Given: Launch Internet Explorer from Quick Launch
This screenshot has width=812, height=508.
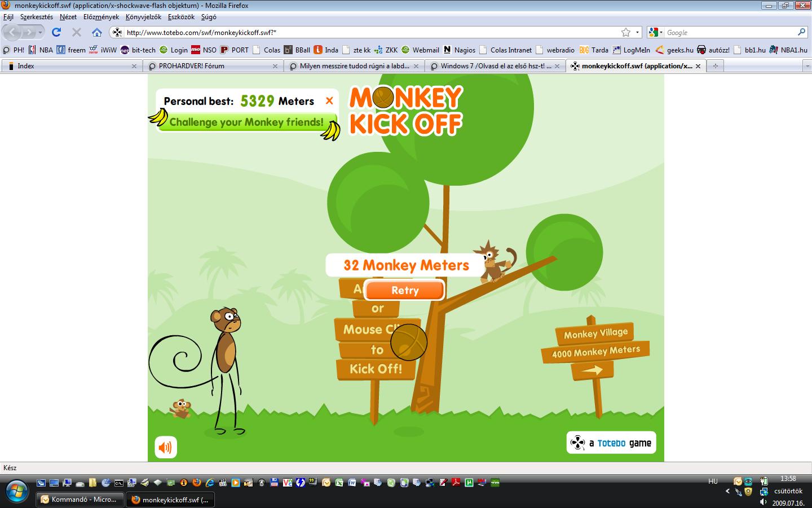Looking at the screenshot, I should pos(210,483).
